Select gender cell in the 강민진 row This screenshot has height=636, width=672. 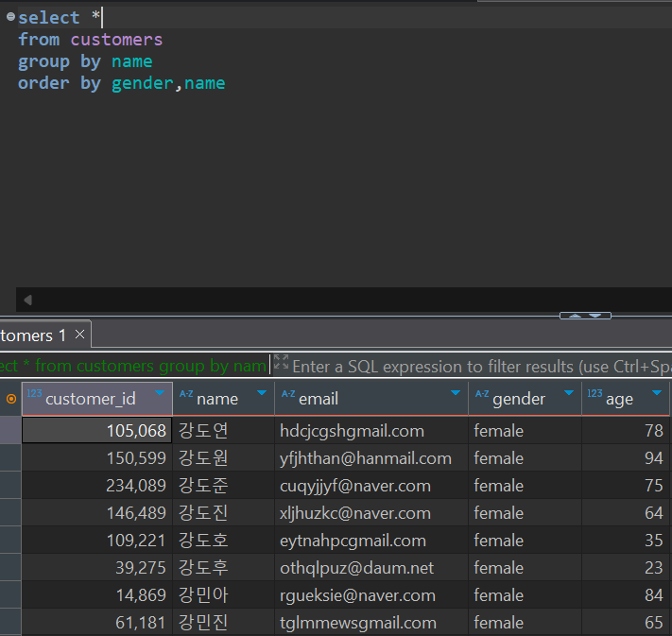pos(525,622)
